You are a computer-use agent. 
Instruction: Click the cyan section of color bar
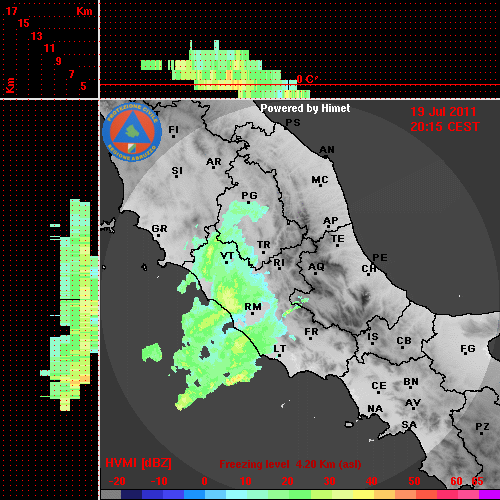(236, 495)
